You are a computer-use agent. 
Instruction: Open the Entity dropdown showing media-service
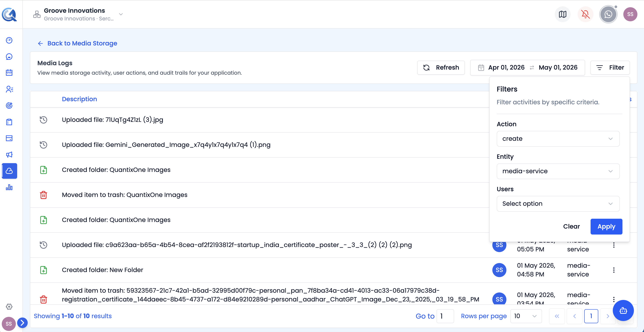point(558,171)
